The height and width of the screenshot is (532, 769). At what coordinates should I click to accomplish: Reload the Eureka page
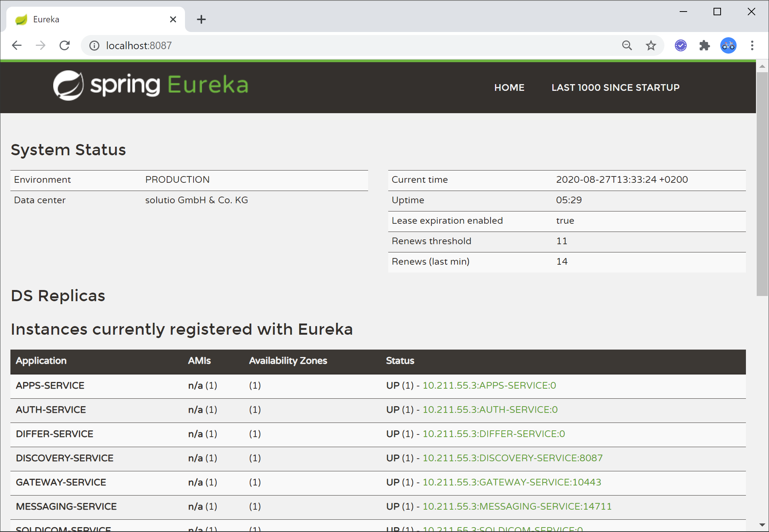coord(64,45)
